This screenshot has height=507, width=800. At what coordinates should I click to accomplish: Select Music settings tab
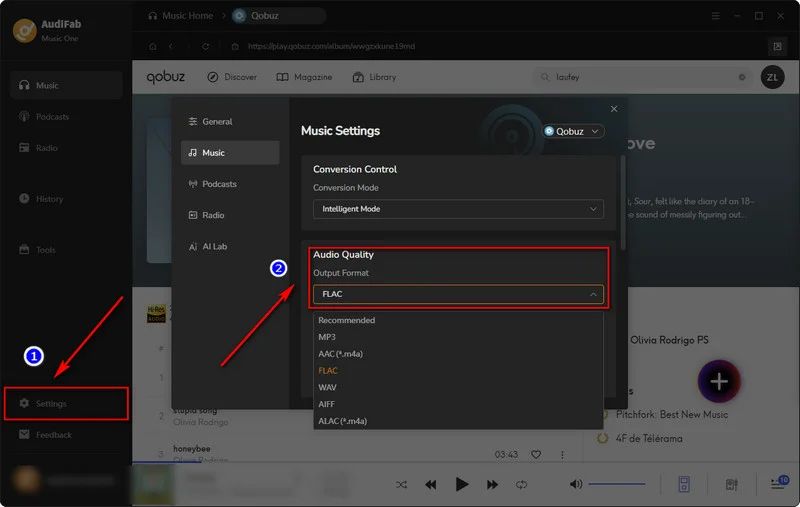click(230, 153)
